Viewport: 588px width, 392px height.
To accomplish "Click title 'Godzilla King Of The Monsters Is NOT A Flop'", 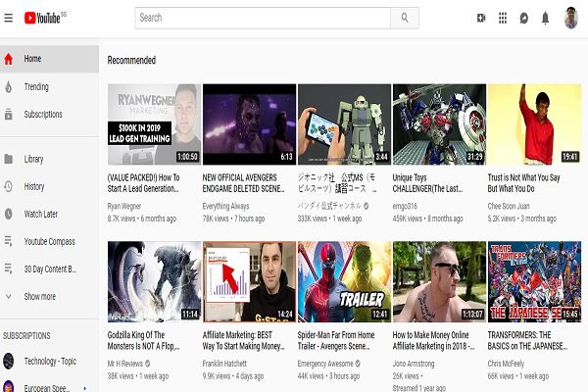I will (x=144, y=341).
